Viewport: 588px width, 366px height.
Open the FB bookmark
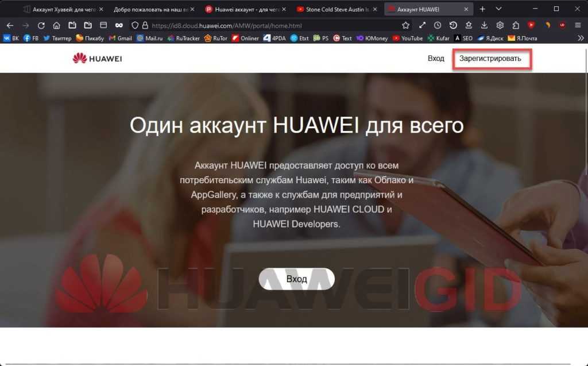[x=31, y=38]
